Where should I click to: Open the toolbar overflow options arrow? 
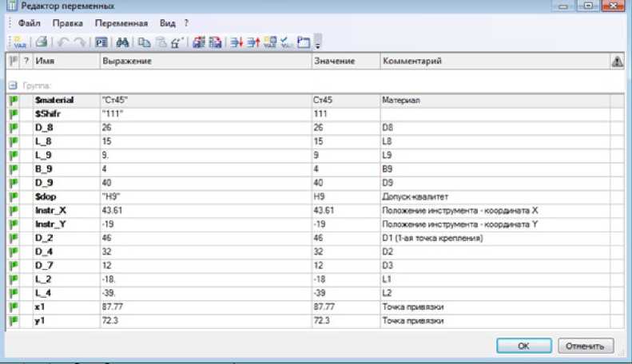(318, 42)
